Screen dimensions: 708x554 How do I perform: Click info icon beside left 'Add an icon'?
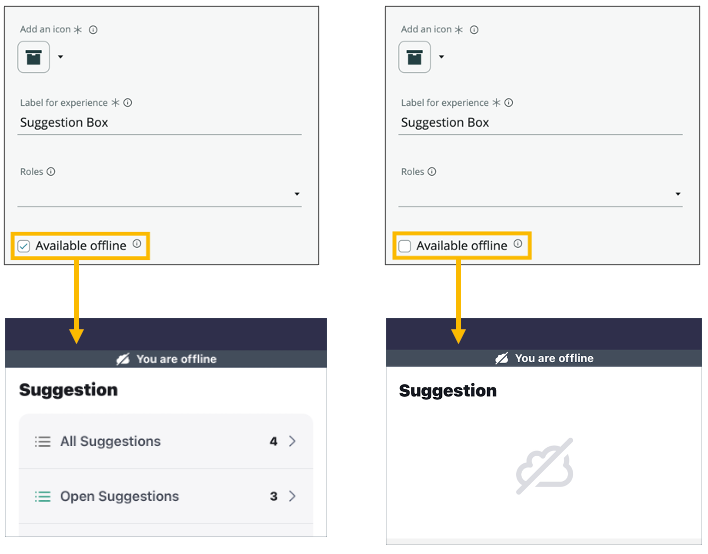(93, 30)
